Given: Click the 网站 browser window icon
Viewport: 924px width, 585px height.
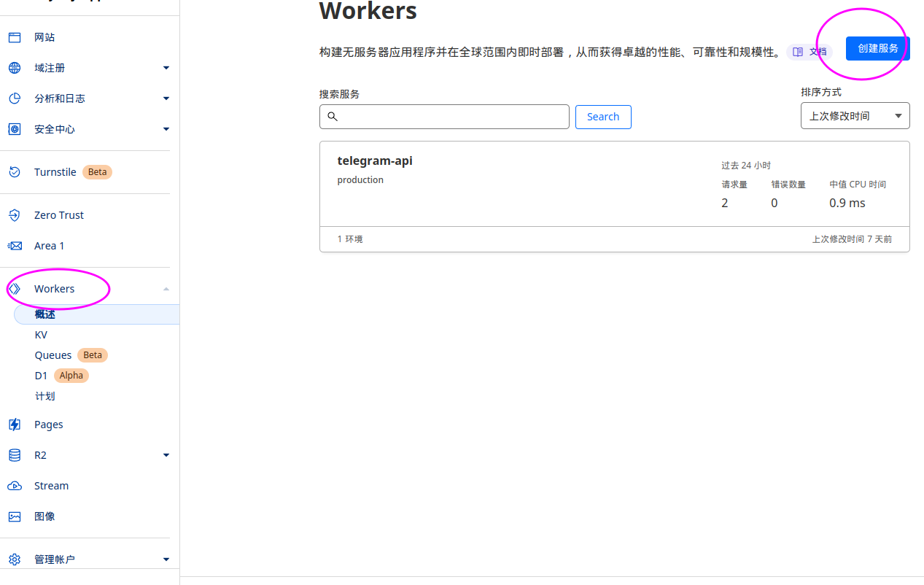Looking at the screenshot, I should 15,37.
